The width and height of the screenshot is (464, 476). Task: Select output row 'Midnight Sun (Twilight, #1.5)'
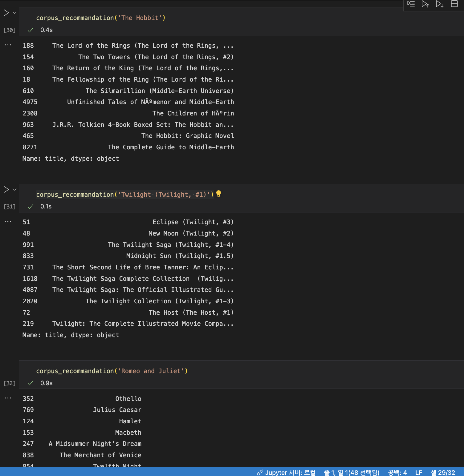click(128, 256)
